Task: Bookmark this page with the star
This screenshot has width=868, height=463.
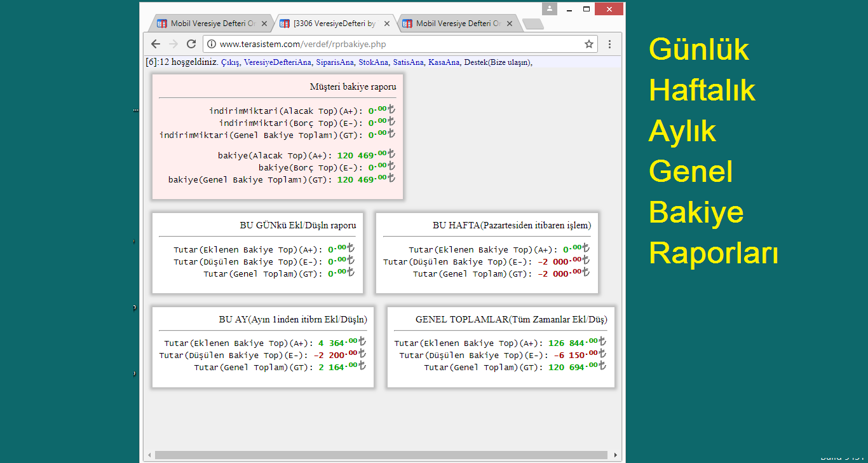Action: (x=589, y=44)
